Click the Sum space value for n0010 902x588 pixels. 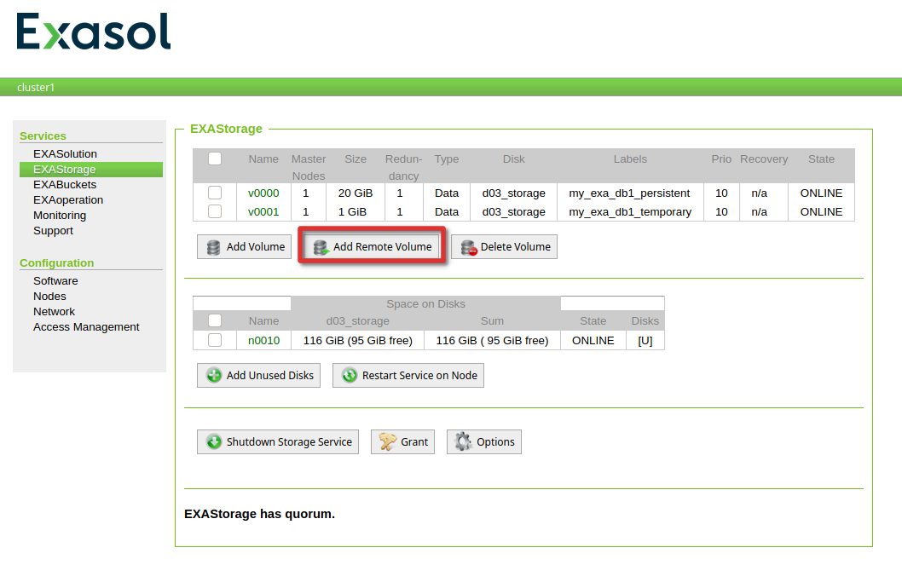coord(493,341)
